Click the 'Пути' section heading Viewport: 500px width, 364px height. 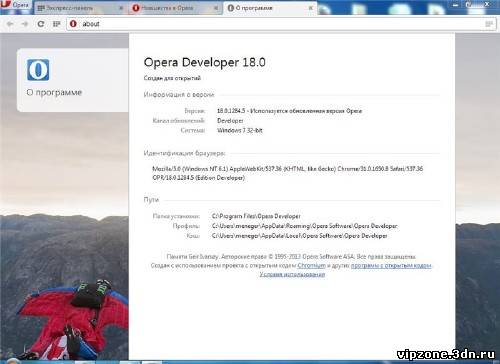[151, 200]
